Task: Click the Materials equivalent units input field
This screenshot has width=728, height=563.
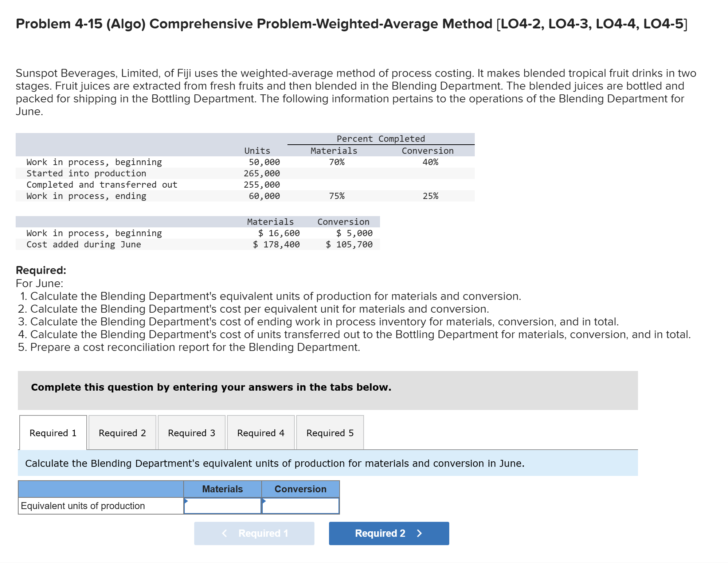Action: (222, 506)
